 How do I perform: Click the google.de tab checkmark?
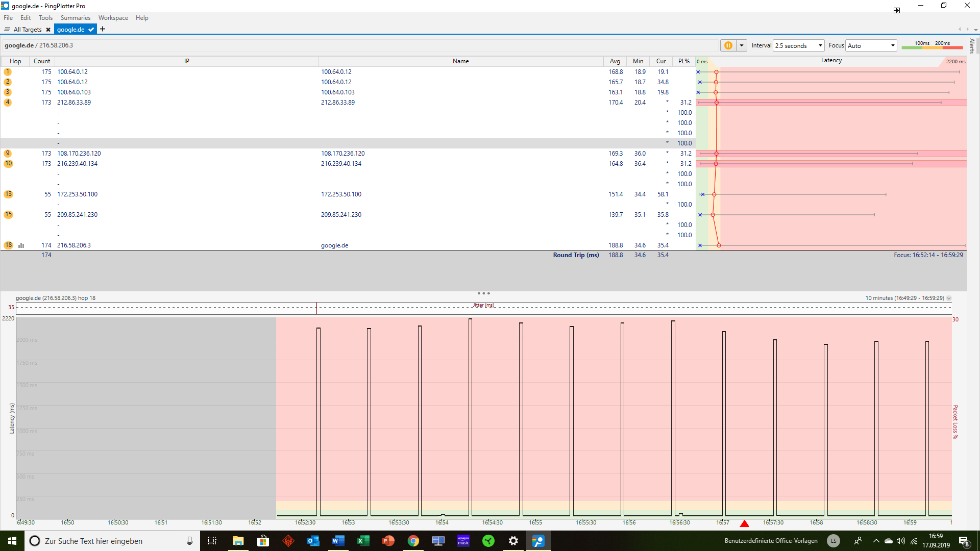[x=91, y=30]
